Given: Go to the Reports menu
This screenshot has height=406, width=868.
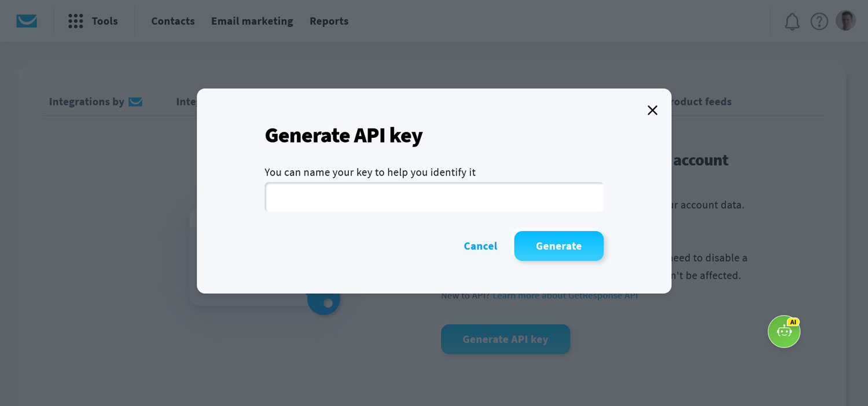Looking at the screenshot, I should point(329,21).
